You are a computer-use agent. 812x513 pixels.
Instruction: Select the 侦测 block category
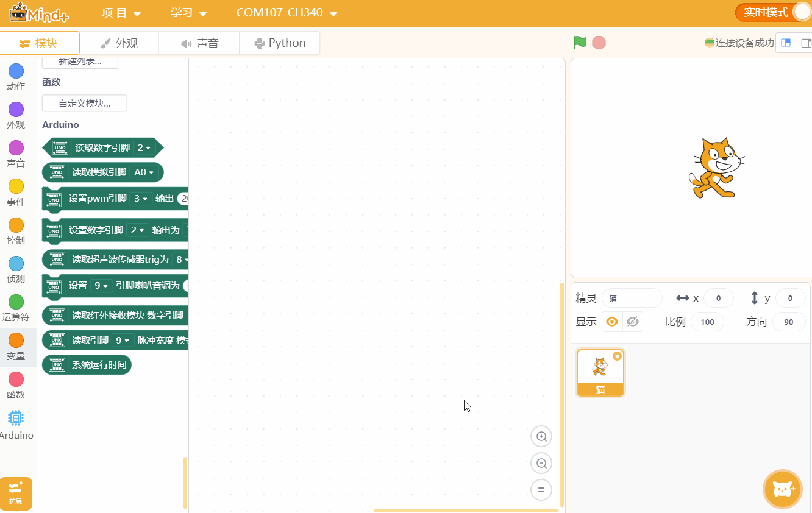(x=16, y=270)
